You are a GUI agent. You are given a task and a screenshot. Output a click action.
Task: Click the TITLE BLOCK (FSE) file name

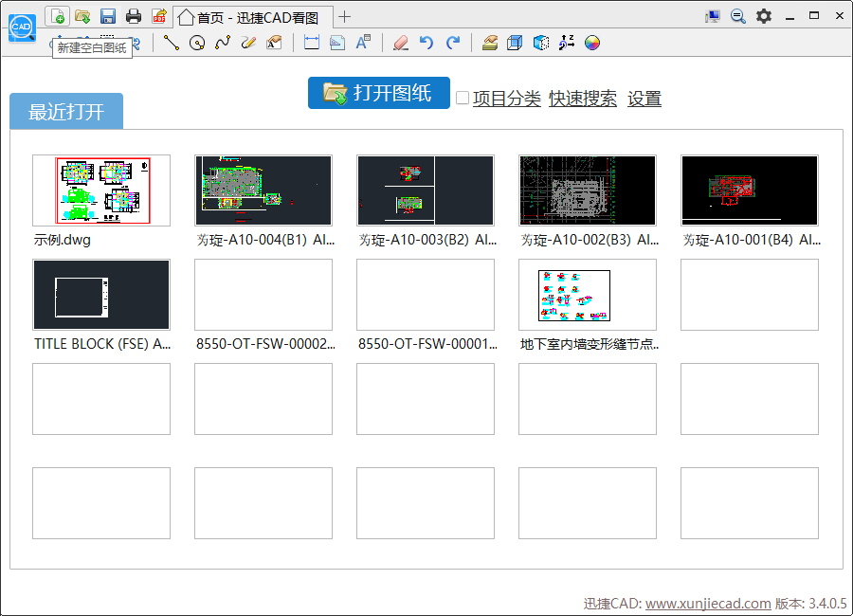[102, 344]
